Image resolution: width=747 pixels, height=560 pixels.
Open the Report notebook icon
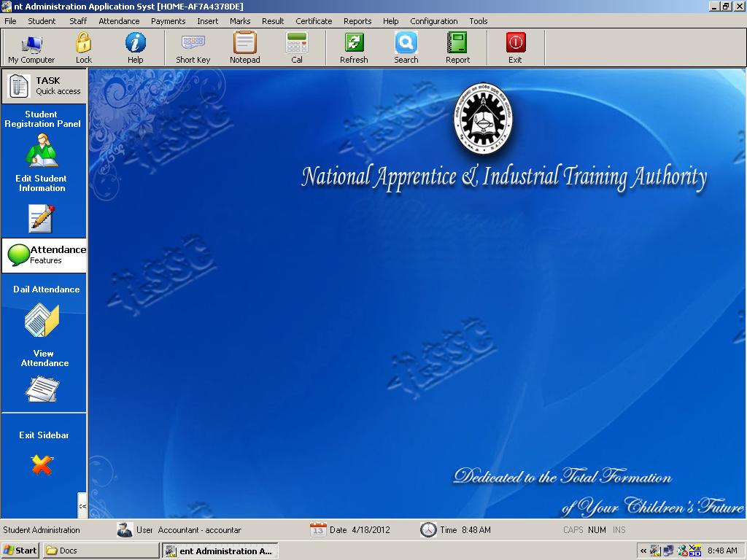457,43
